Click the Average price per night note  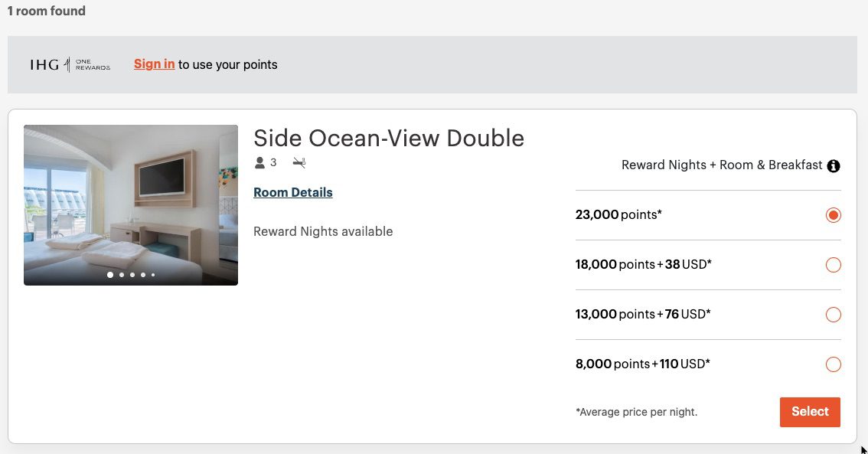coord(636,412)
